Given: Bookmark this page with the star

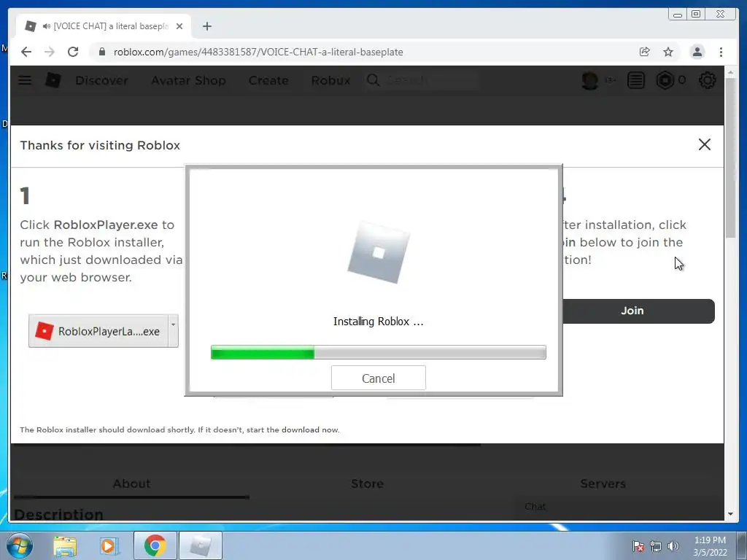Looking at the screenshot, I should (668, 52).
